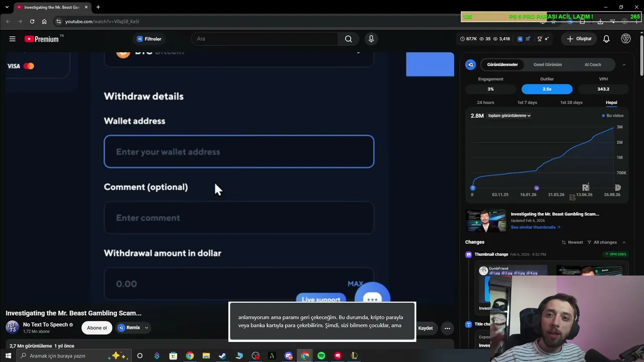
Task: Save the video with the Kaydet button
Action: (425, 328)
